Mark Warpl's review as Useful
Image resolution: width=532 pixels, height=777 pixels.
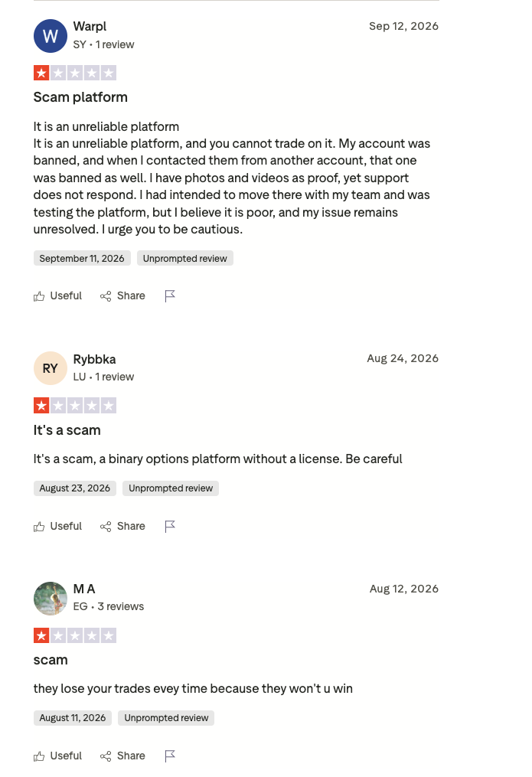click(57, 295)
